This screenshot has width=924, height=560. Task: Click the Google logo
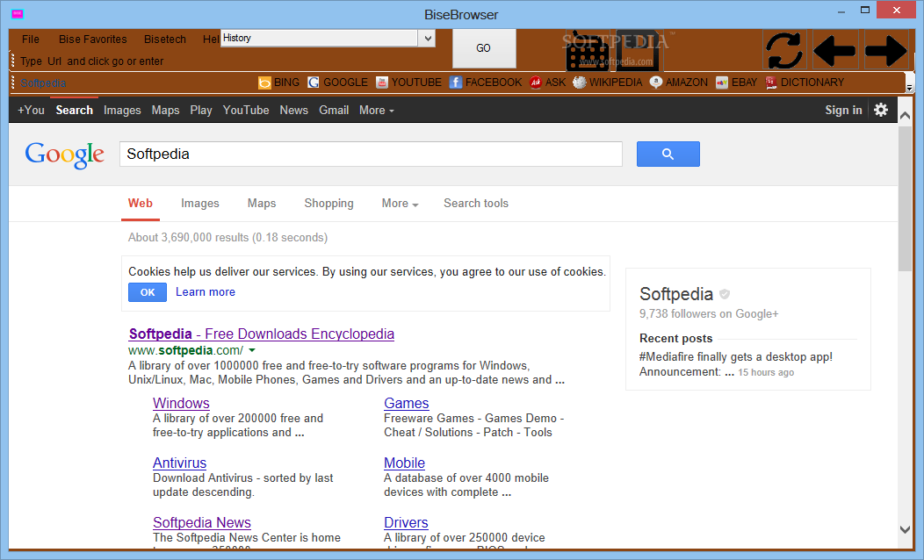pos(65,154)
